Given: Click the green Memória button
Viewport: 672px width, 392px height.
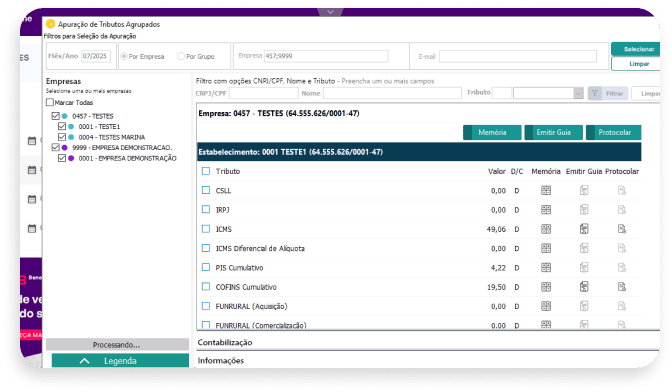Looking at the screenshot, I should tap(492, 132).
